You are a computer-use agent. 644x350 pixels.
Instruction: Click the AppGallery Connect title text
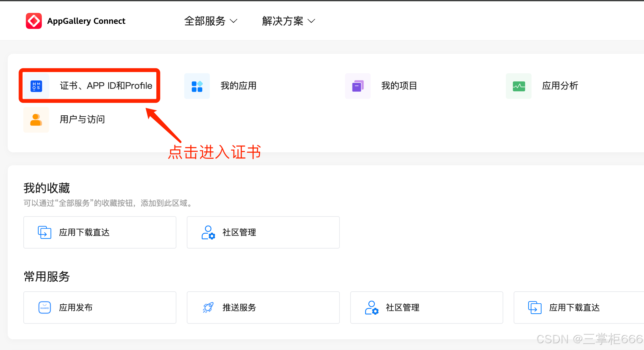pos(86,21)
